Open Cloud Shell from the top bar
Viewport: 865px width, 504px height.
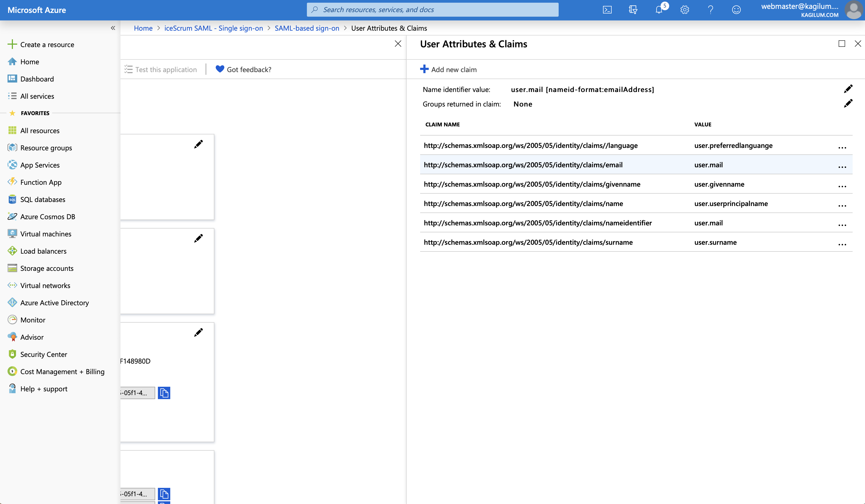pyautogui.click(x=607, y=10)
